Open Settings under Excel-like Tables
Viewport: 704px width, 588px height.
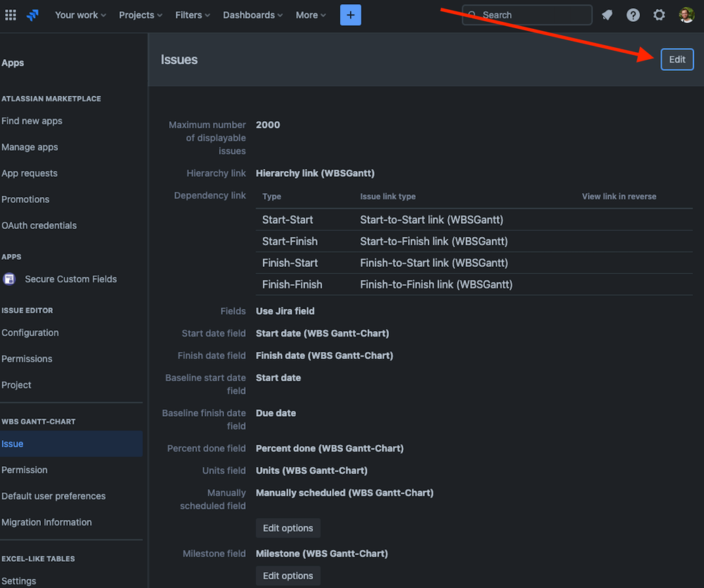19,581
